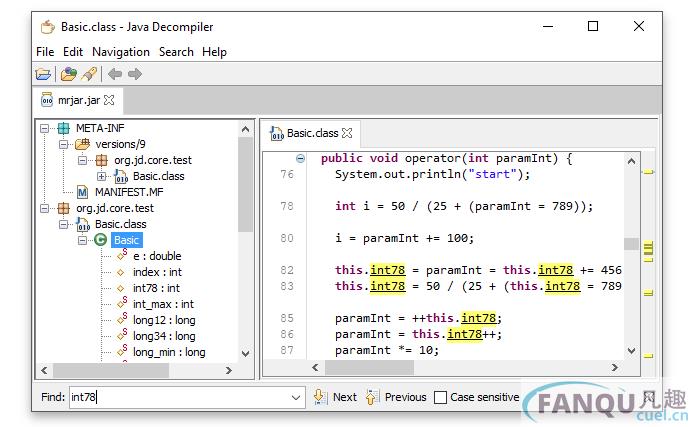
Task: Close the mrjar.jar tab with X icon
Action: [x=109, y=100]
